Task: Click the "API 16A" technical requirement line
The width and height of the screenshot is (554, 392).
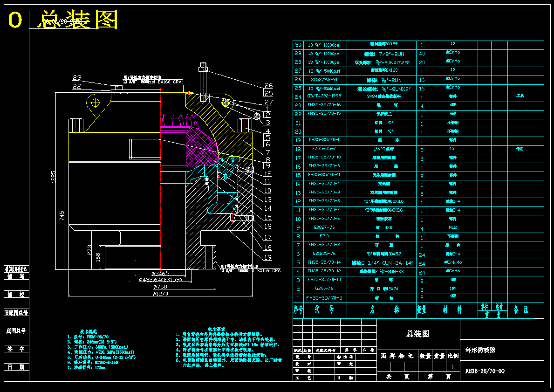Action: [228, 344]
